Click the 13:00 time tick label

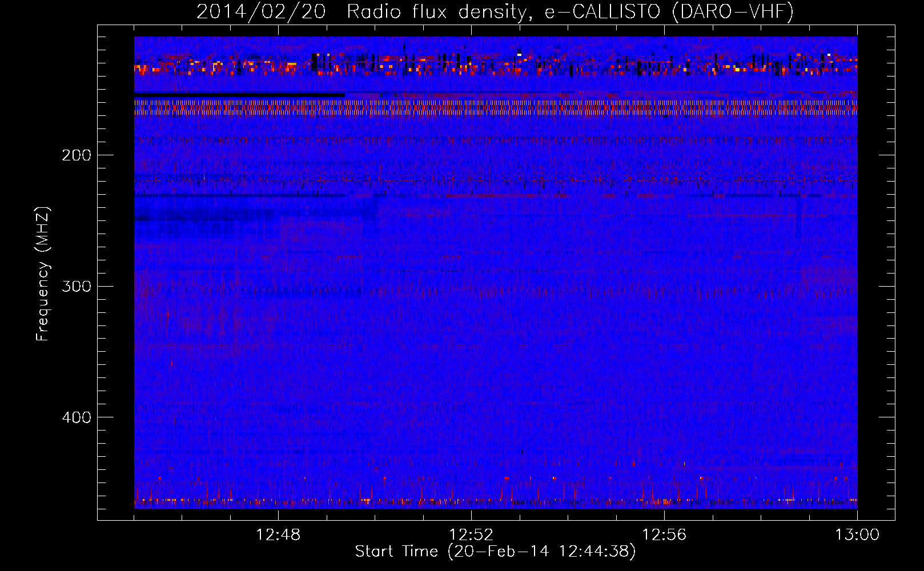point(857,535)
